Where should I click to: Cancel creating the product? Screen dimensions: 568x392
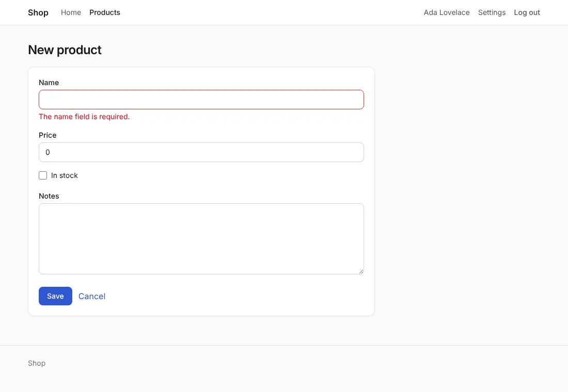click(x=91, y=297)
